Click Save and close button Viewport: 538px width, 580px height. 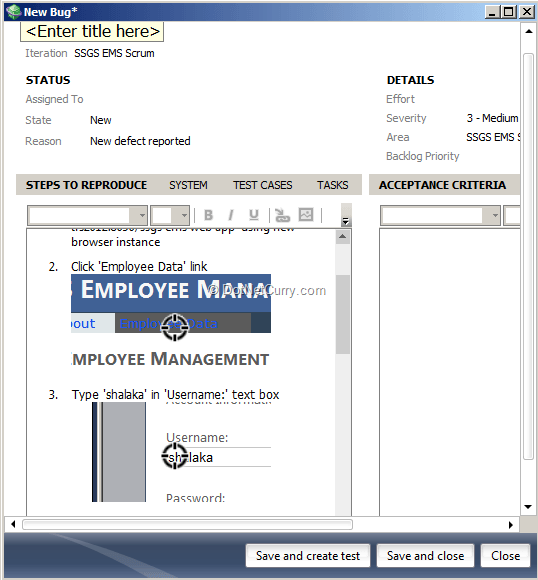pos(425,556)
